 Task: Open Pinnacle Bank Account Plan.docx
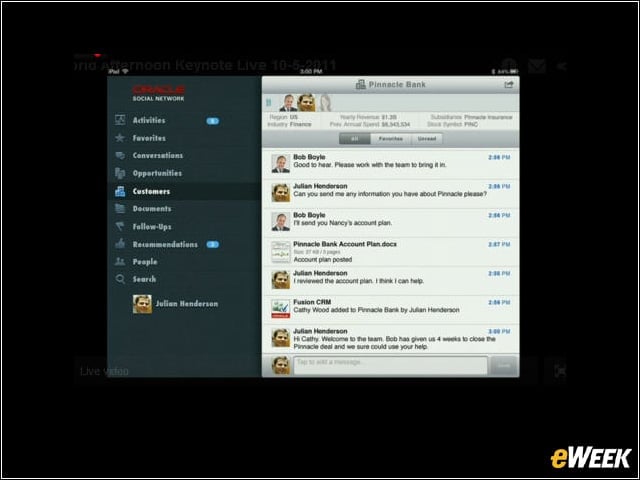coord(391,251)
